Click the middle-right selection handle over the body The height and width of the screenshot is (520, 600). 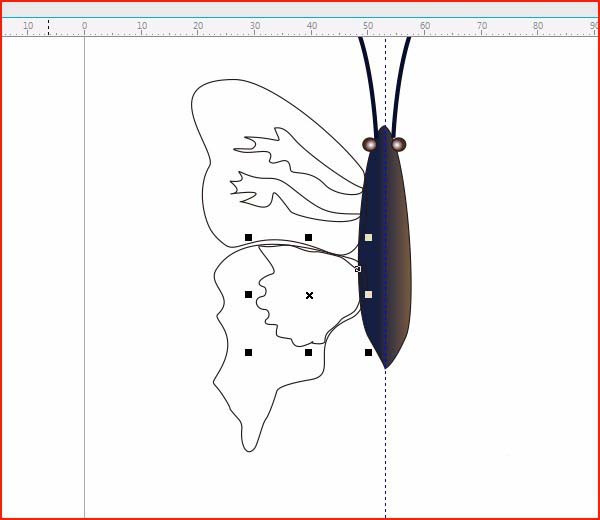point(368,294)
